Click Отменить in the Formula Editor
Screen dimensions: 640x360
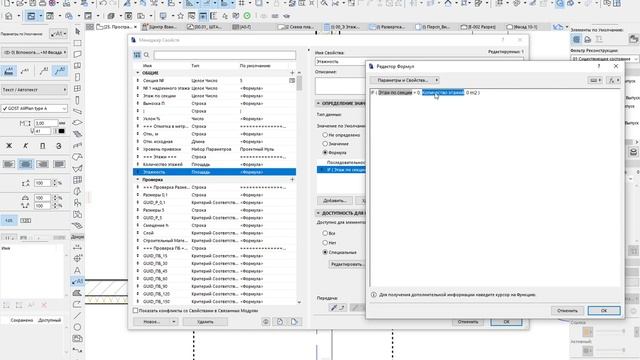pos(567,311)
